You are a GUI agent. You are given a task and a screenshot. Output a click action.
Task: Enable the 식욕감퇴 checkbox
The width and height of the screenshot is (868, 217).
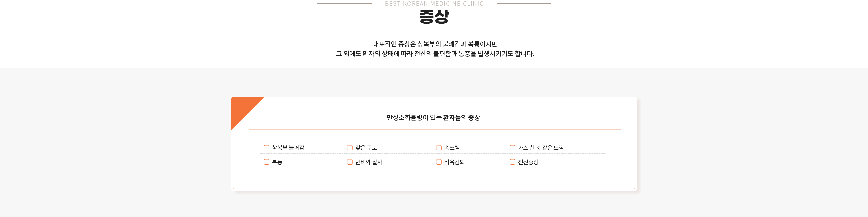(439, 162)
